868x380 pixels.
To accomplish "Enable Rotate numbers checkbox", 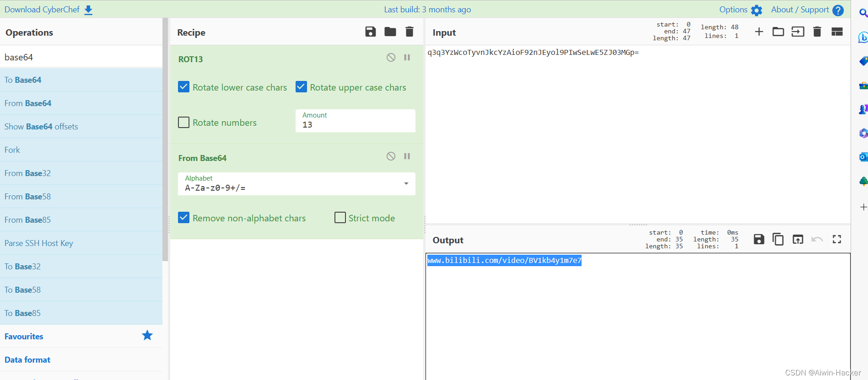I will (x=183, y=122).
